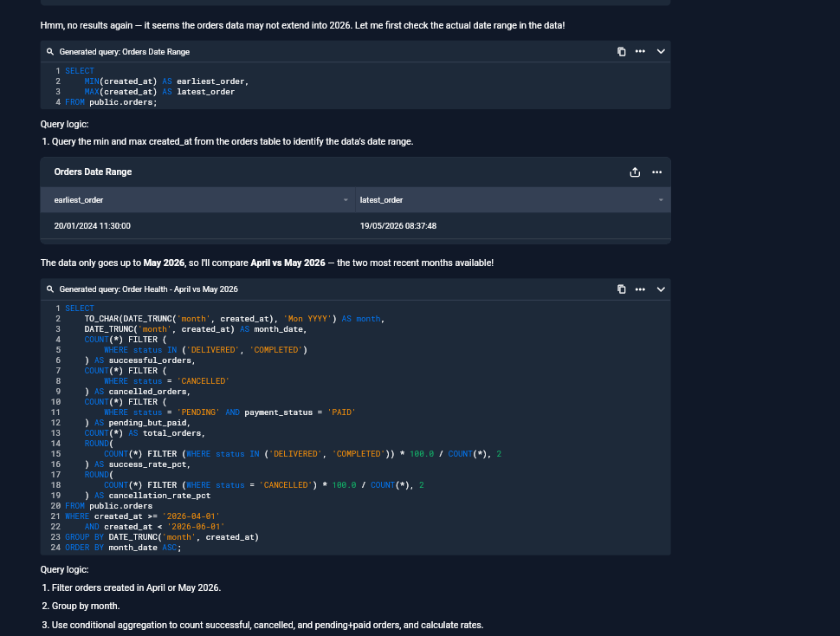The image size is (840, 636).
Task: Click search icon beside Order Health query
Action: click(50, 289)
